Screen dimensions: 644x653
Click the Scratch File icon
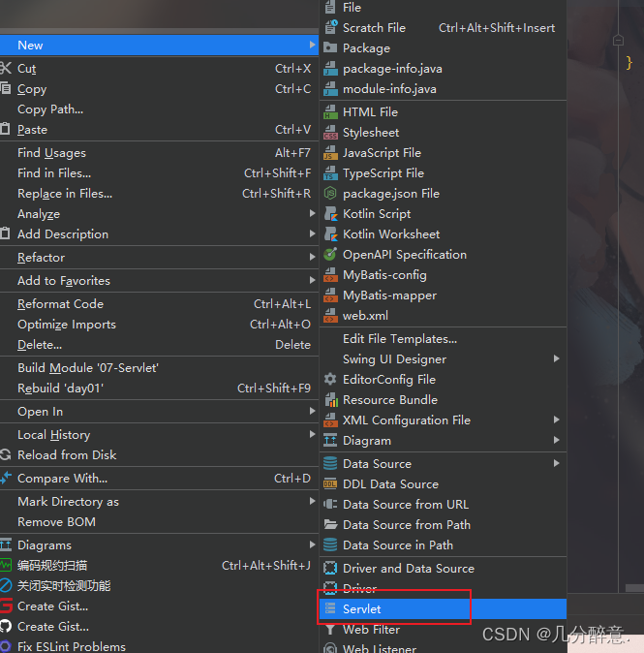point(330,27)
